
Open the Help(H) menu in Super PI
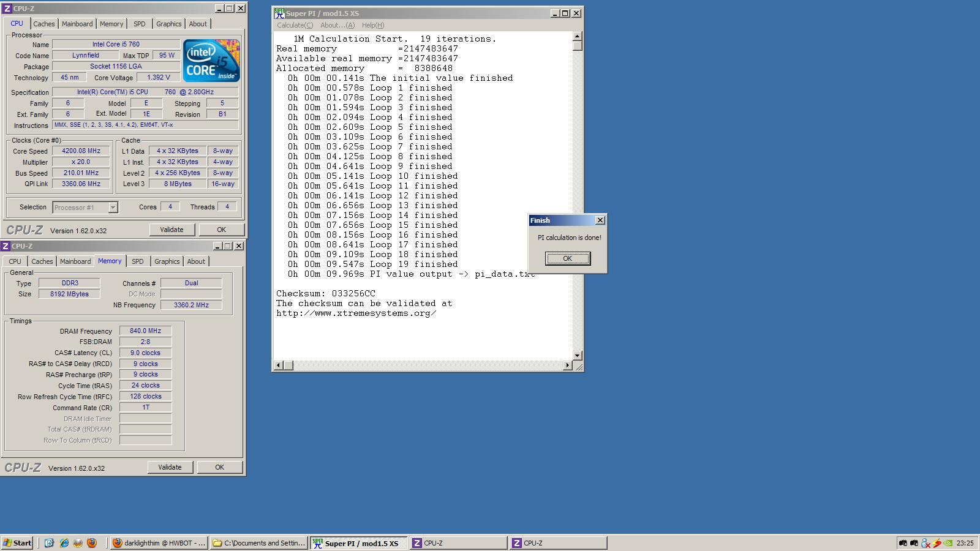[x=373, y=25]
